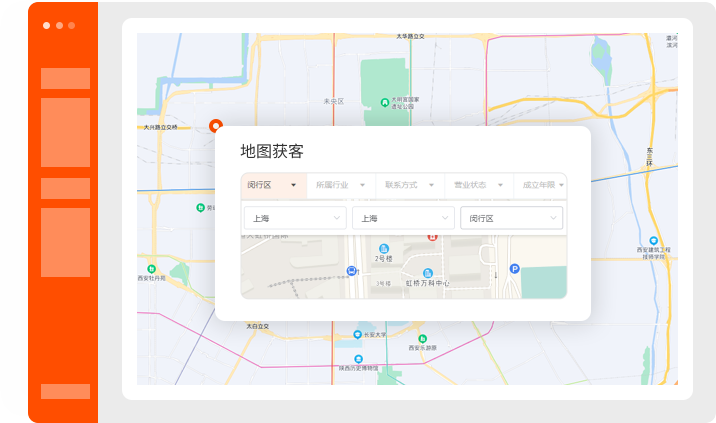Screen dimensions: 716x423
Task: Click the 2号楼 building marker icon
Action: [x=384, y=248]
